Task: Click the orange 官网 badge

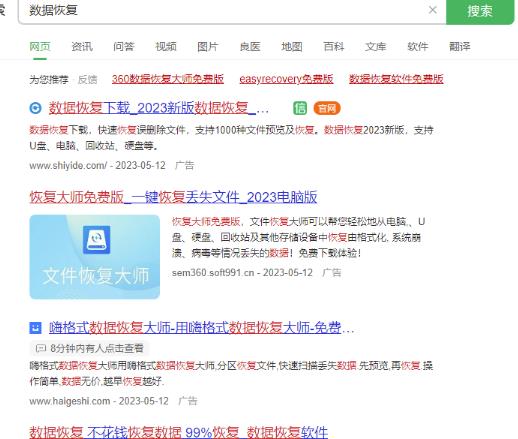Action: (327, 108)
